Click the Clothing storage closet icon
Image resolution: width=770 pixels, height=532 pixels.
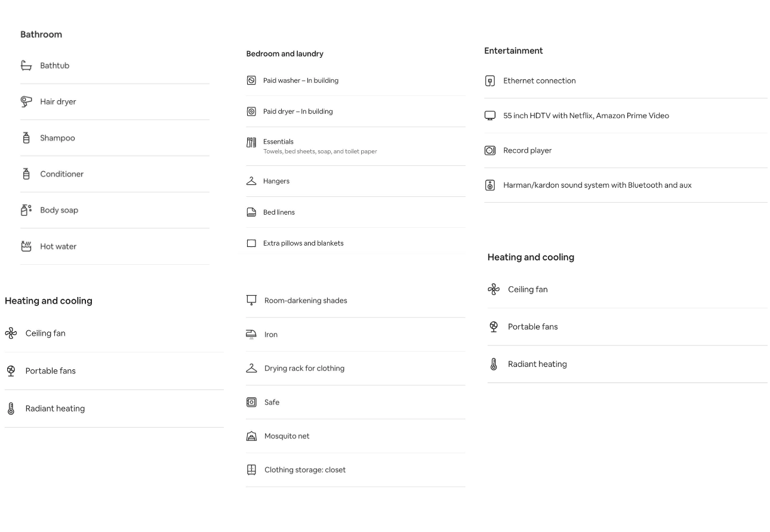251,470
